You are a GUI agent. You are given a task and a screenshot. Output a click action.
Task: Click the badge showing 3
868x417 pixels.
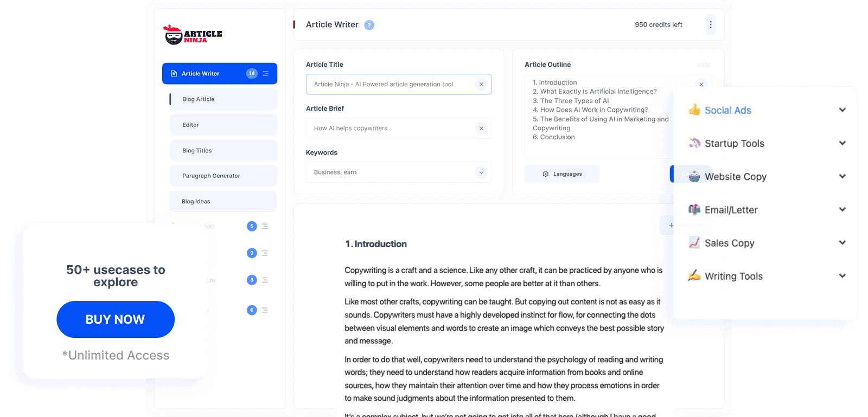[252, 280]
